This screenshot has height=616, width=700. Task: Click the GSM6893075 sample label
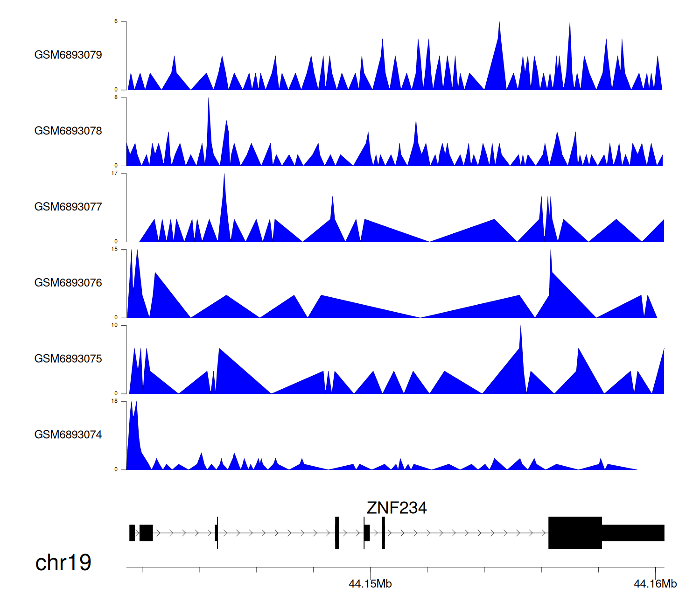pyautogui.click(x=68, y=359)
